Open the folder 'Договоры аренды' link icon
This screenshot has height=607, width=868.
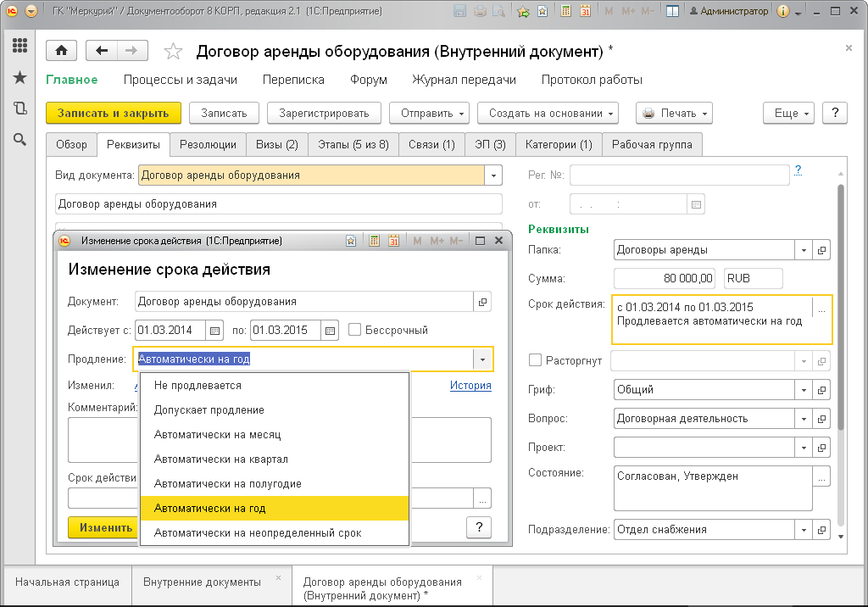point(821,250)
